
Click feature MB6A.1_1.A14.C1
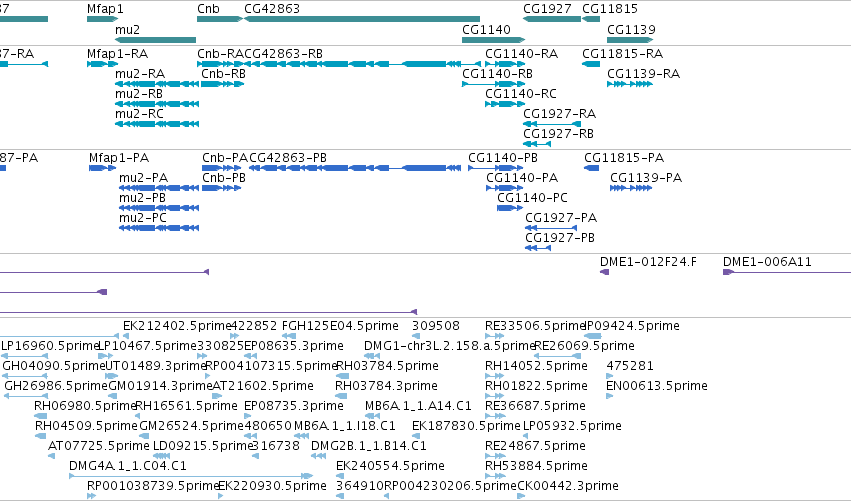[418, 407]
